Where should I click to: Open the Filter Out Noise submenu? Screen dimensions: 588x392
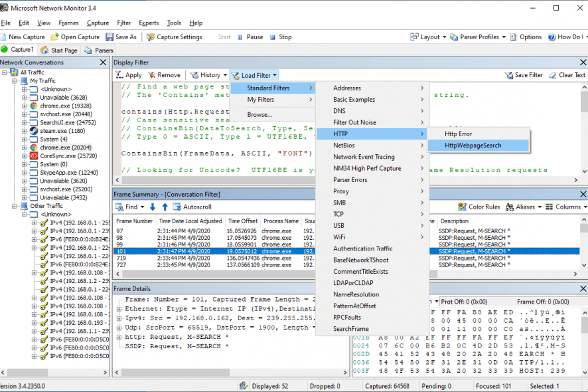[372, 122]
